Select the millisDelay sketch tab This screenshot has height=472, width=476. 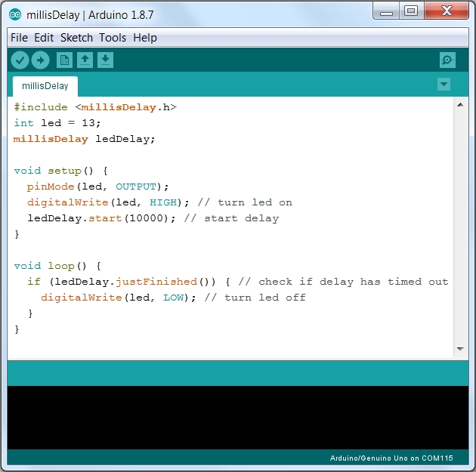(45, 86)
